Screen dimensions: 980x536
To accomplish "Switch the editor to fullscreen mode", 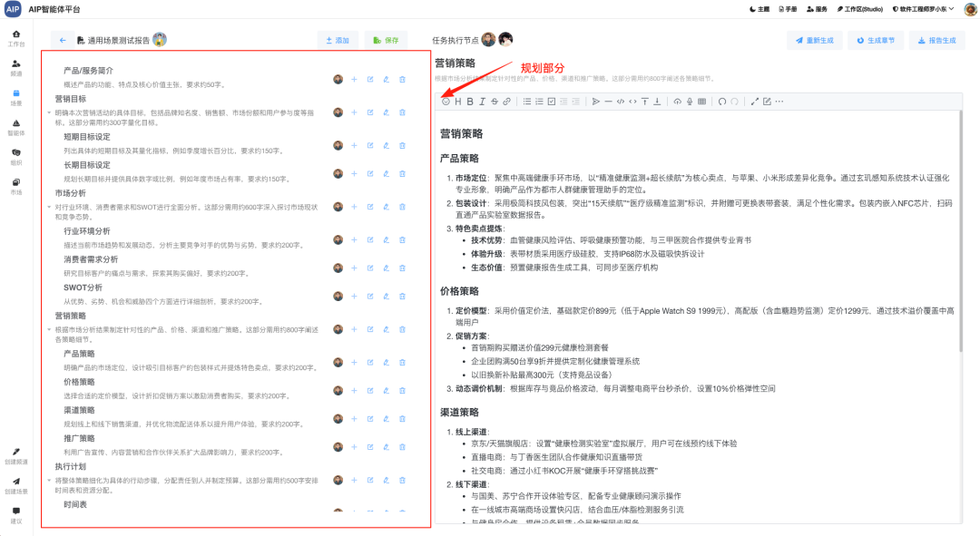I will (754, 102).
